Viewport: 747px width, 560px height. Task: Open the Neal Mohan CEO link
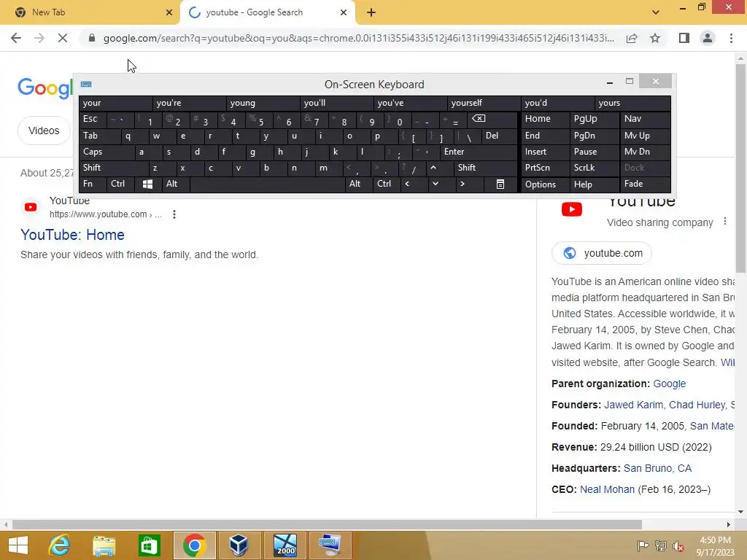click(x=607, y=489)
